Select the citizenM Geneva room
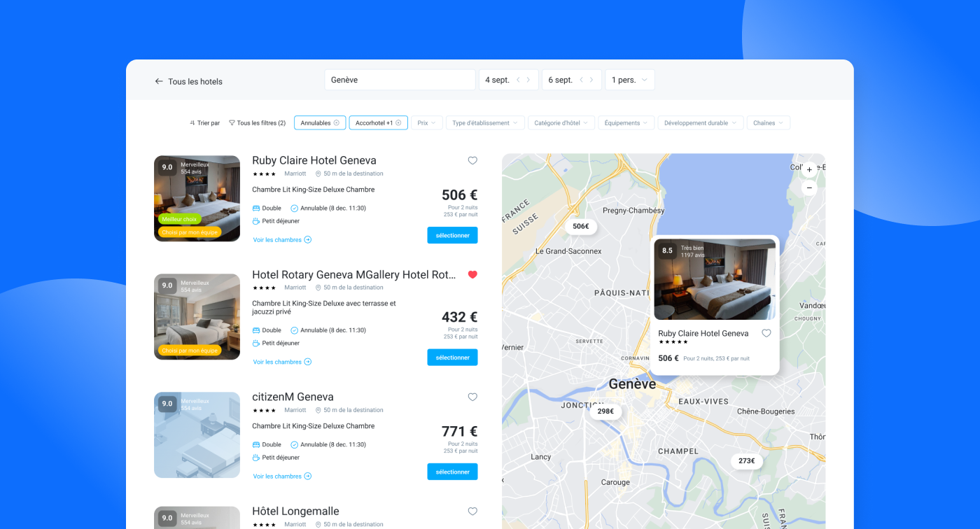The image size is (980, 529). click(452, 472)
